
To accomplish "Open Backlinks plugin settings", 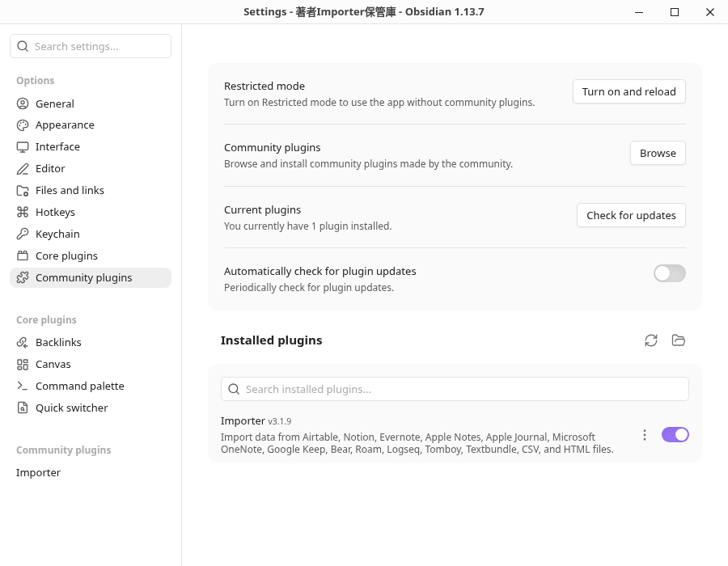I will [x=91, y=342].
